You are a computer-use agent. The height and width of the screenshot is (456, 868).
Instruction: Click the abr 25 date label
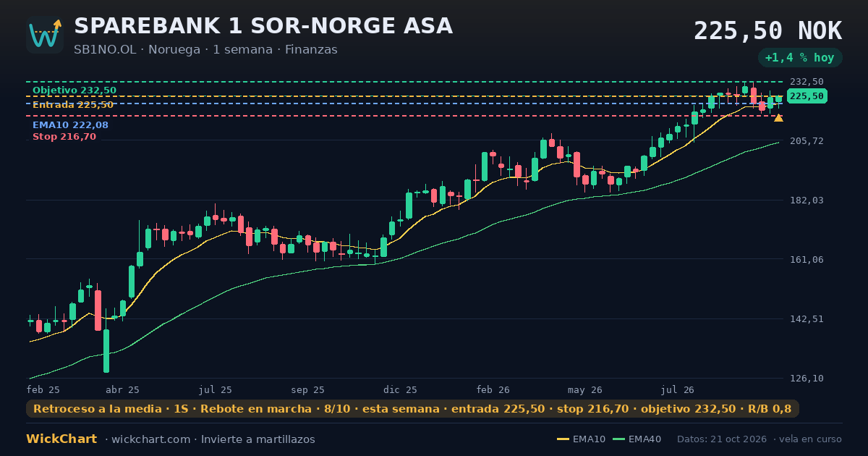coord(123,389)
